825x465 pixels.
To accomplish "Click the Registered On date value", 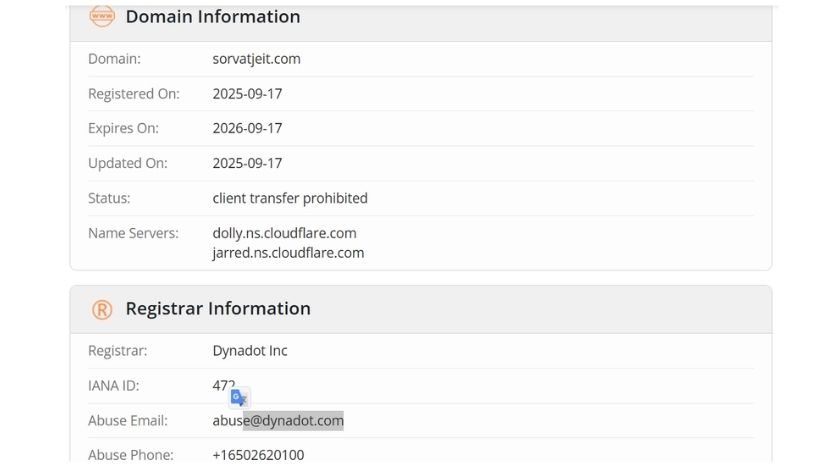I will [x=247, y=94].
